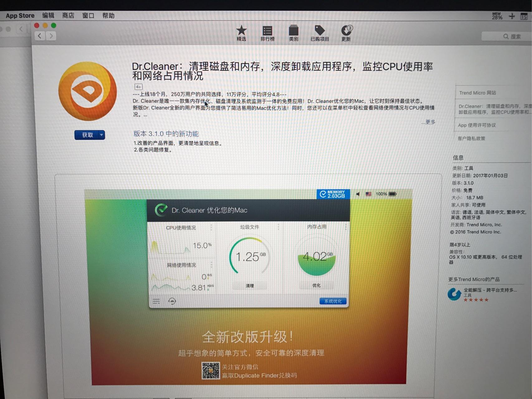Open the 客户隐私政策 privacy policy link
Screen dimensions: 532x399
[x=472, y=138]
